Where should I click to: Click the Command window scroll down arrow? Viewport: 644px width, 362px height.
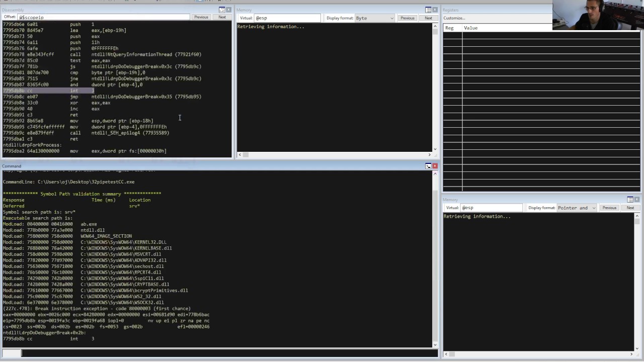tap(435, 344)
